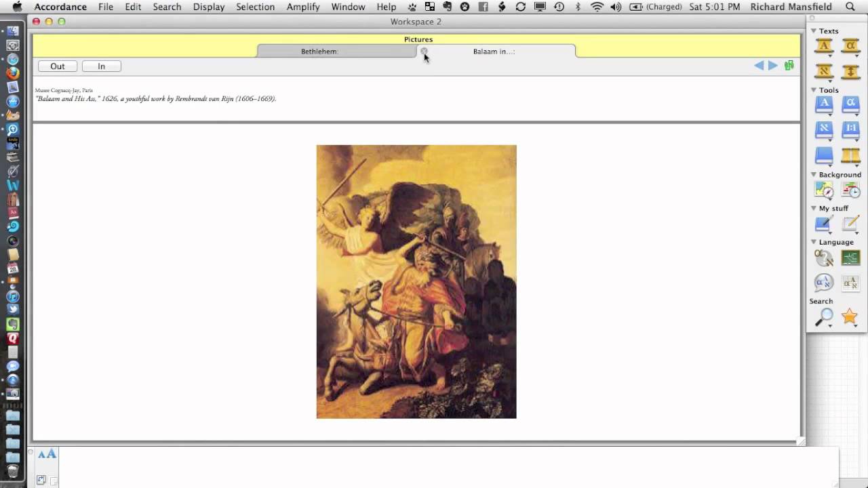Open the Parsing tool icon under Language
Image resolution: width=868 pixels, height=488 pixels.
coord(824,258)
